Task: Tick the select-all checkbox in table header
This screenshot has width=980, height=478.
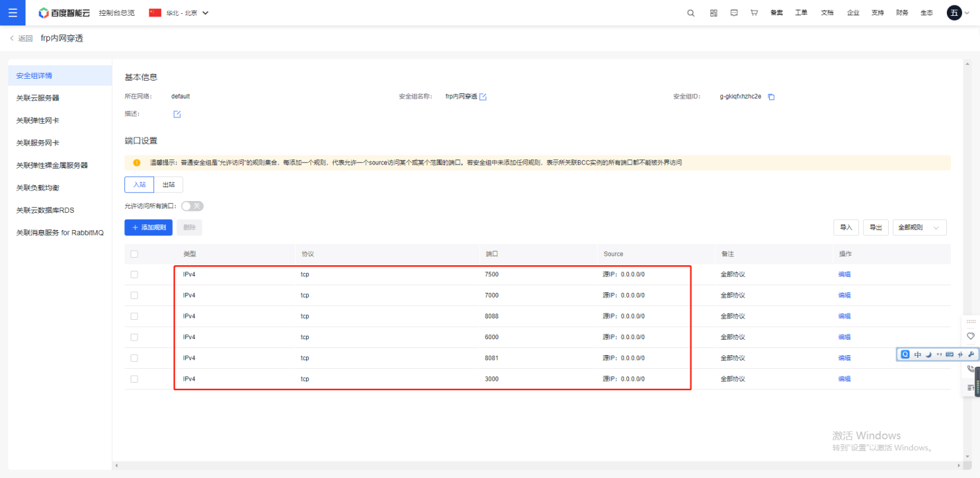Action: tap(134, 254)
